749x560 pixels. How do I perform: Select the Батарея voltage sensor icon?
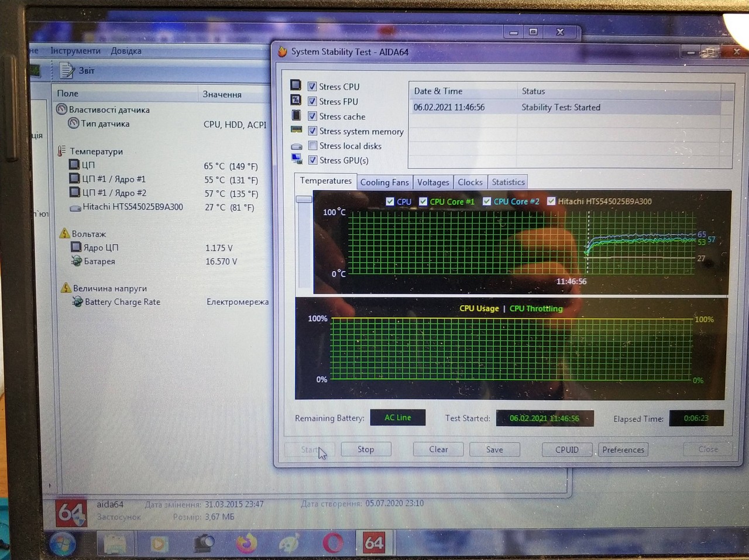click(77, 261)
